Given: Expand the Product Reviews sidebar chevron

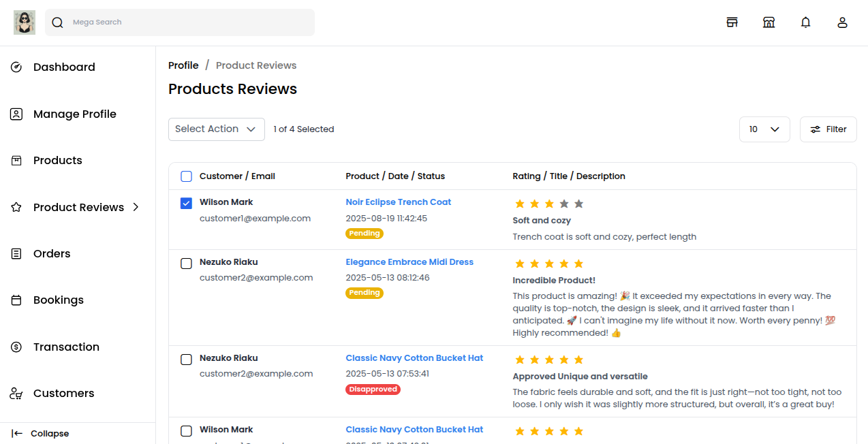Looking at the screenshot, I should pyautogui.click(x=135, y=207).
